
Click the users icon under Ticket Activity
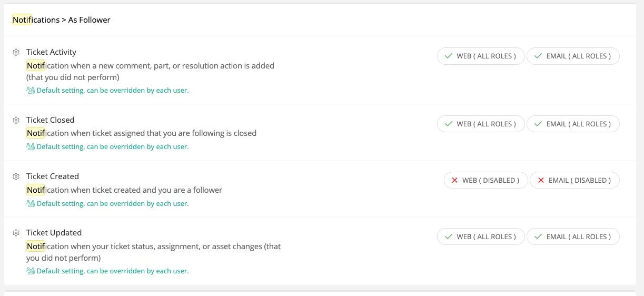click(31, 91)
